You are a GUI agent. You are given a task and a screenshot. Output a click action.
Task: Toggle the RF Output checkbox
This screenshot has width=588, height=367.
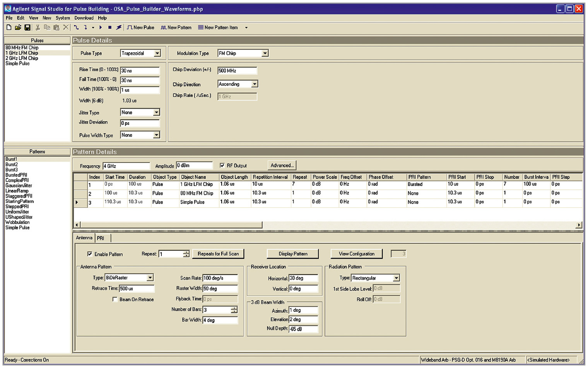point(222,166)
